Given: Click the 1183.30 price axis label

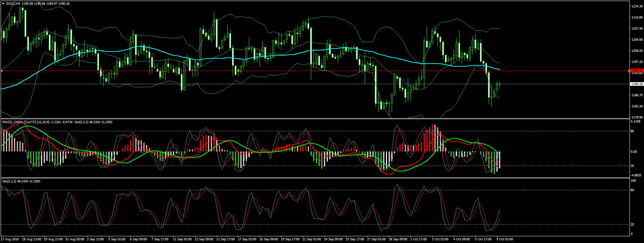Looking at the screenshot, I should coord(637,106).
